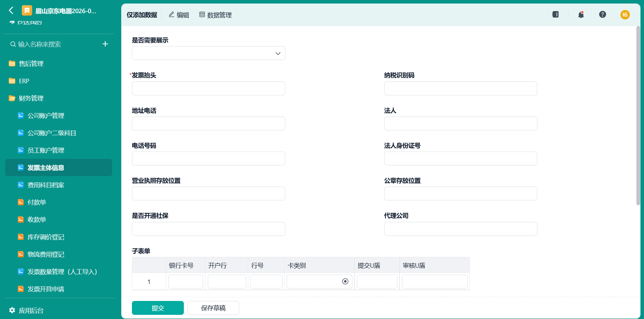Viewport: 644px width, 319px height.
Task: Click the 编辑 pencil icon
Action: pos(171,15)
